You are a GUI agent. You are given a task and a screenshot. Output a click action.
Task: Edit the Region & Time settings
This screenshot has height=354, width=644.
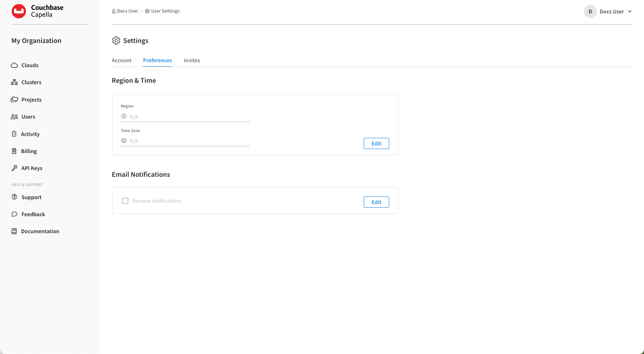(376, 143)
